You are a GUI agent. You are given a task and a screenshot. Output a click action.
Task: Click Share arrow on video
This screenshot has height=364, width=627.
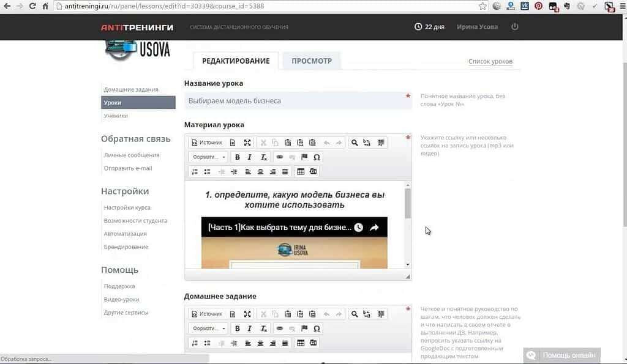tap(374, 228)
